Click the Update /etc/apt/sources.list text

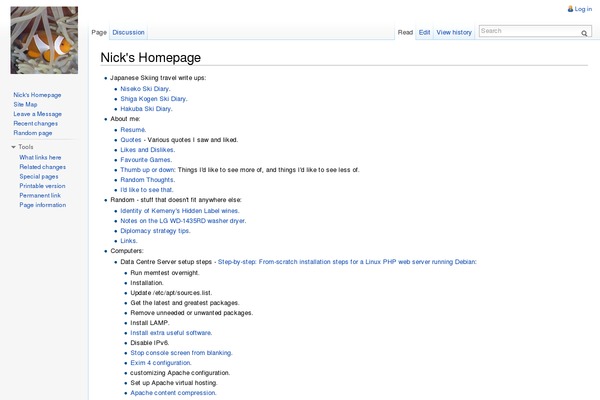pos(171,292)
